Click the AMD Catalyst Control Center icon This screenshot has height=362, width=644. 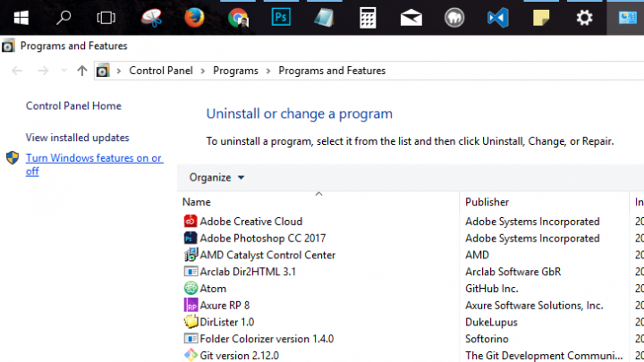click(x=191, y=255)
